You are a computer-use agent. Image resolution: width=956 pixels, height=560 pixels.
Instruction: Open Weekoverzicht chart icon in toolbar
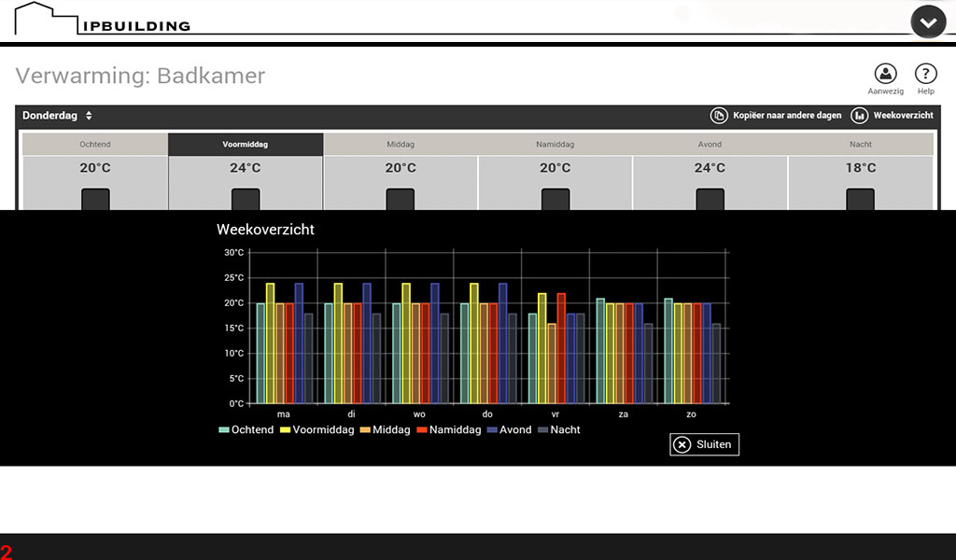pyautogui.click(x=859, y=115)
